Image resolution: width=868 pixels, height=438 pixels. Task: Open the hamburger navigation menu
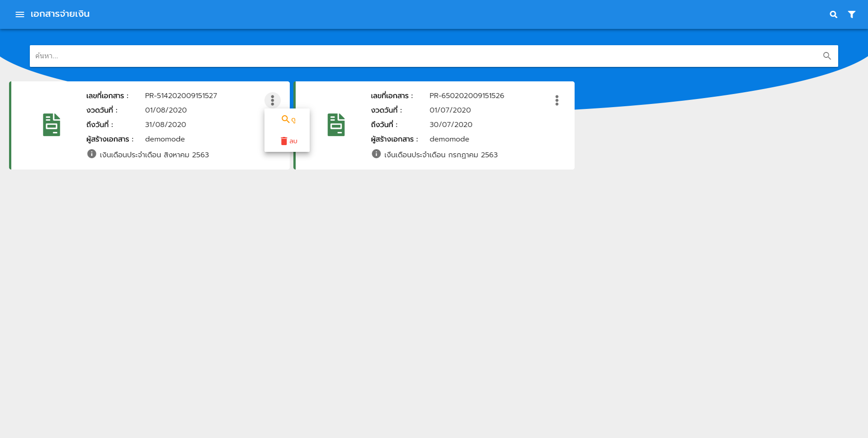click(20, 14)
